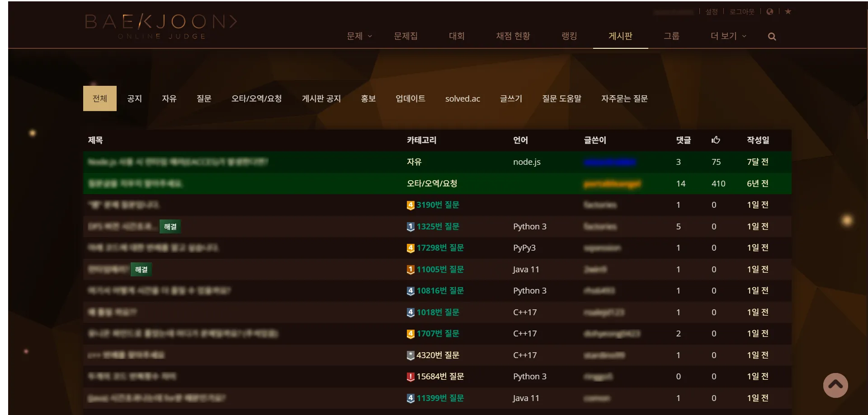
Task: Open the 1325번 질문 category link
Action: tap(437, 227)
